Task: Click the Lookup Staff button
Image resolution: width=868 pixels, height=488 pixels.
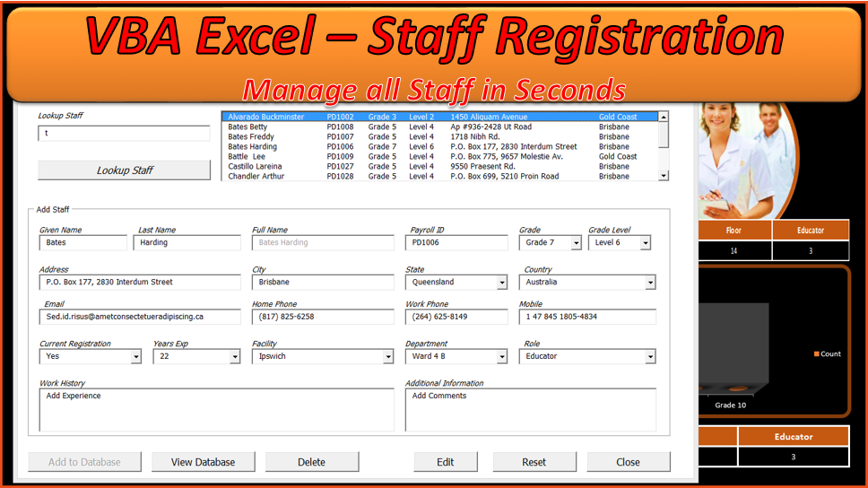Action: point(124,170)
